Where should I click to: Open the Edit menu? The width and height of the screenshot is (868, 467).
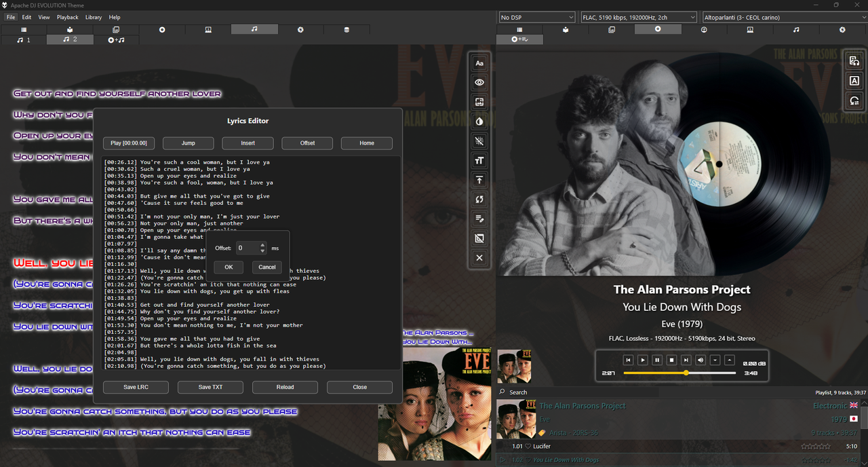[26, 17]
